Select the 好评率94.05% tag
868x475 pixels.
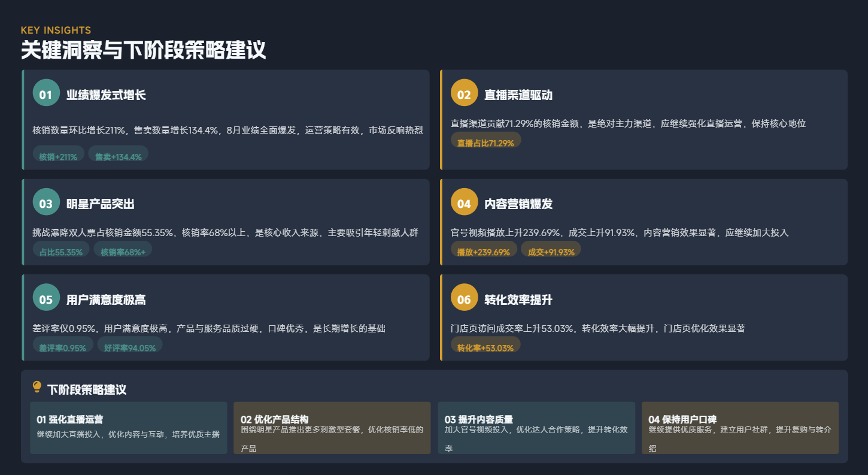pos(130,346)
